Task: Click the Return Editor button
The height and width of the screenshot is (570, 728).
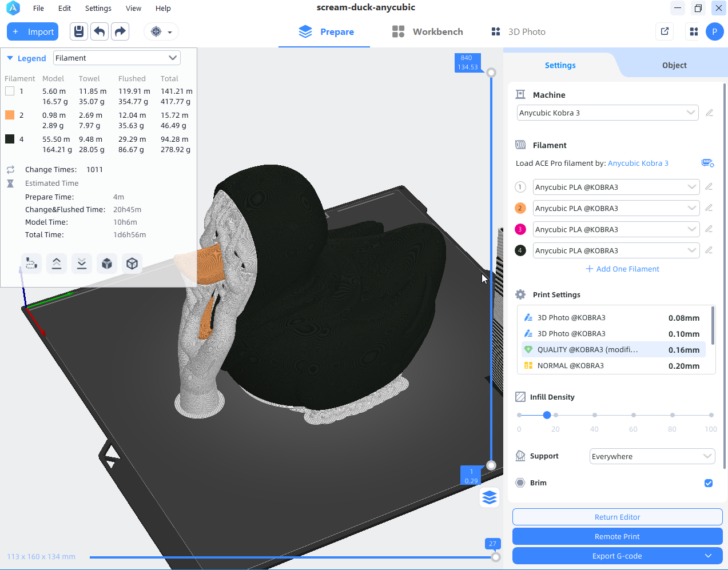Action: point(617,517)
